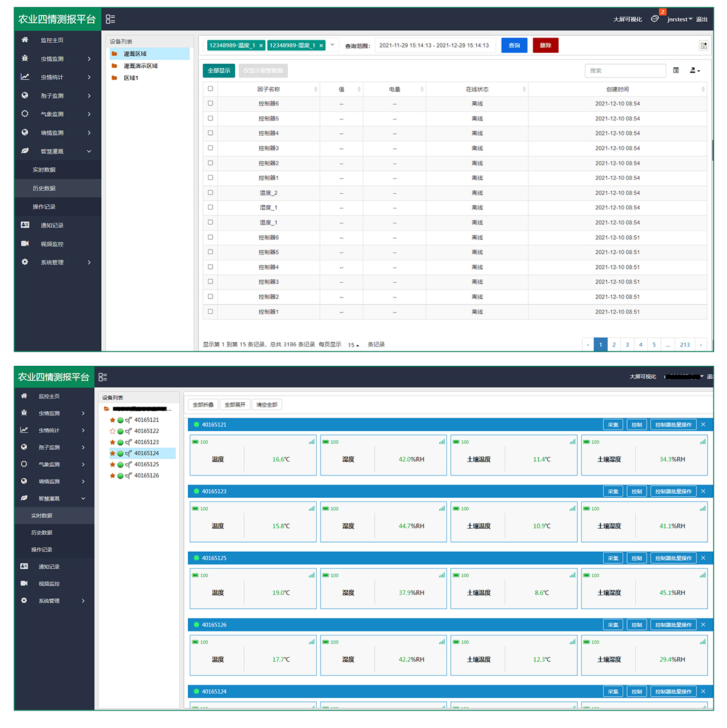The width and height of the screenshot is (727, 728).
Task: Click 全部折叠 button
Action: coord(203,405)
